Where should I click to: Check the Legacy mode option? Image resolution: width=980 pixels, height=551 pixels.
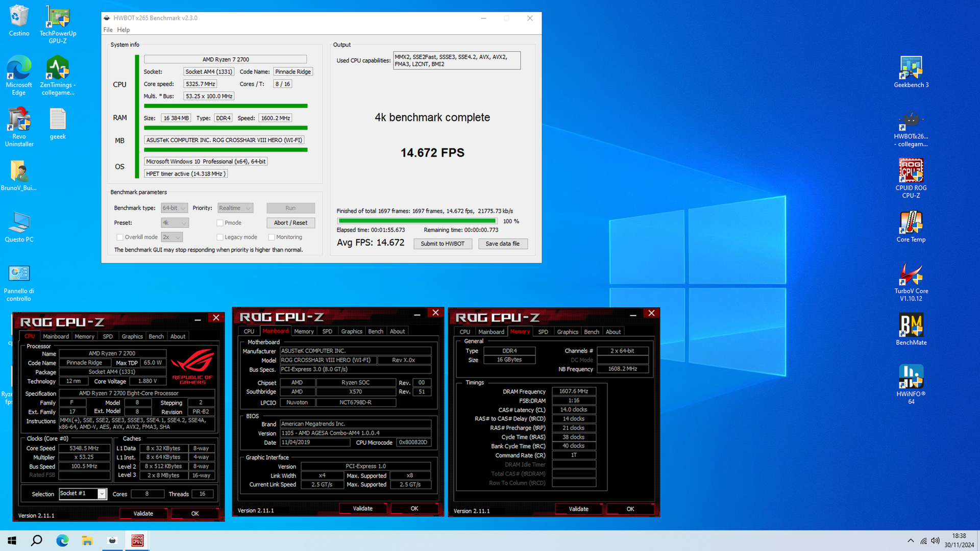[x=220, y=237]
